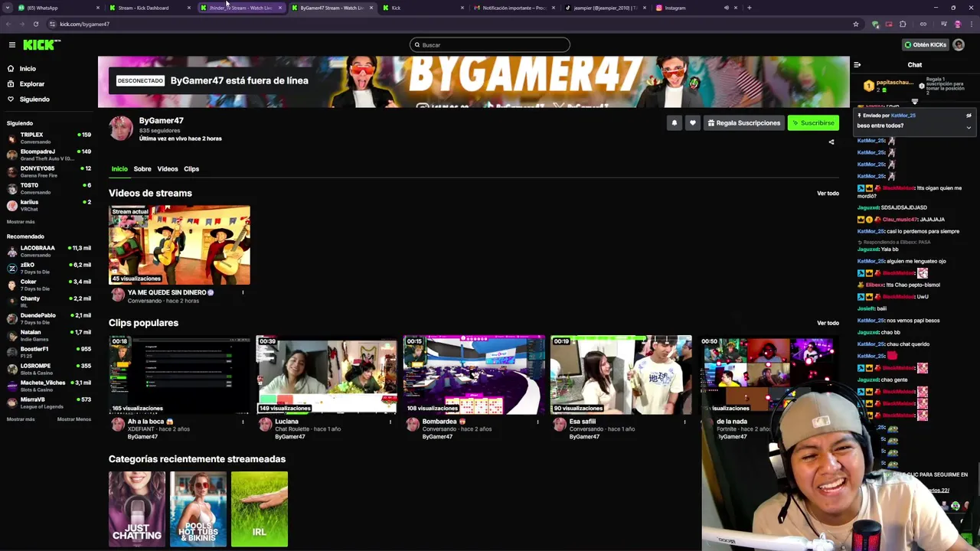
Task: Open options menu for YA ME QUEDE SIN DINERO
Action: [x=243, y=292]
